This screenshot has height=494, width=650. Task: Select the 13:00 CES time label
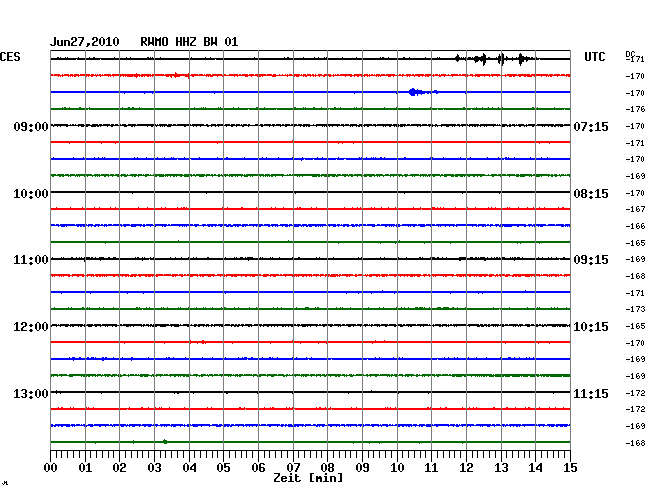31,393
